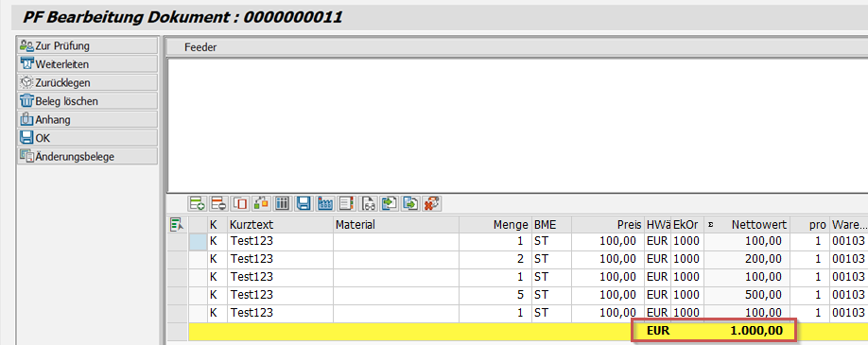Viewport: 868px width, 345px height.
Task: Click the select-all icon at table corner
Action: (x=177, y=224)
